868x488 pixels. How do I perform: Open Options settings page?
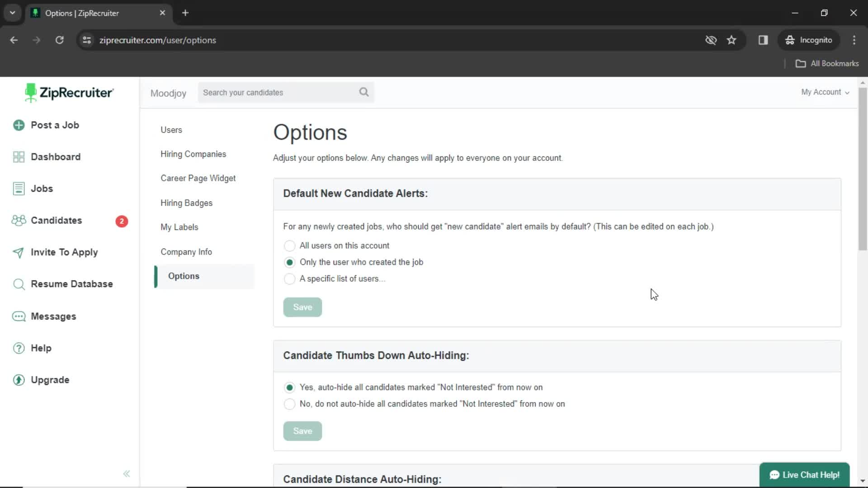[184, 276]
